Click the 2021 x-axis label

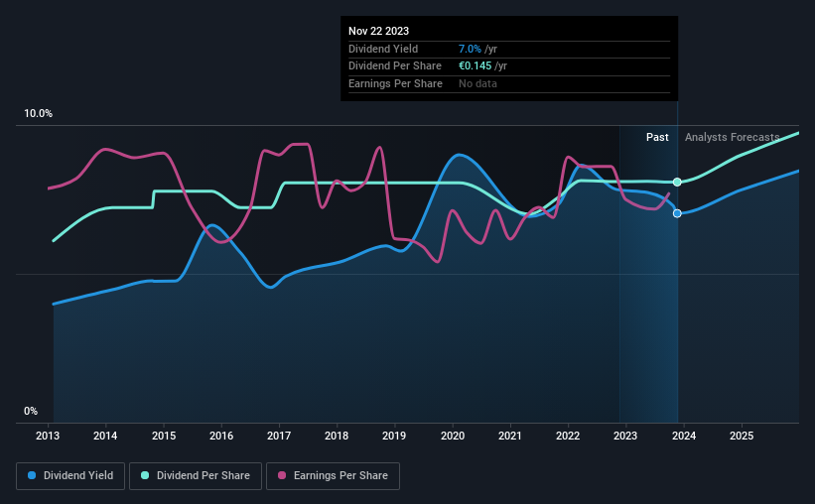(x=510, y=436)
